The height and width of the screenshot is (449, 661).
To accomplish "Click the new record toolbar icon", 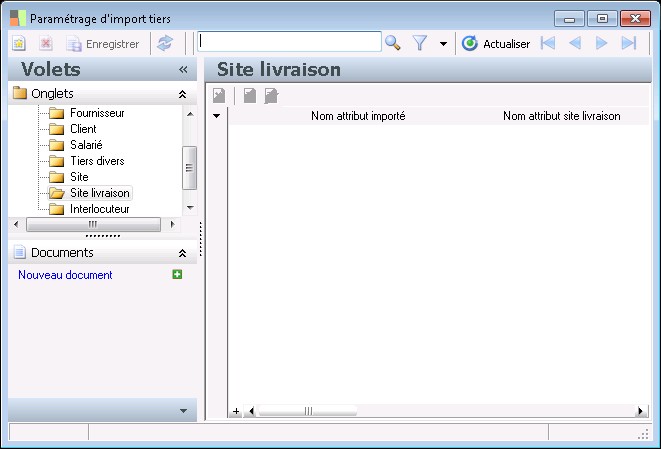I will pyautogui.click(x=19, y=43).
